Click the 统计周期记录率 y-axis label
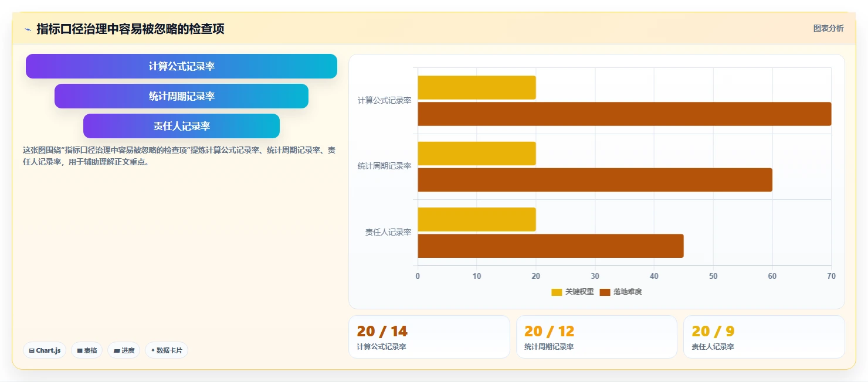Viewport: 868px width, 382px height. click(385, 166)
